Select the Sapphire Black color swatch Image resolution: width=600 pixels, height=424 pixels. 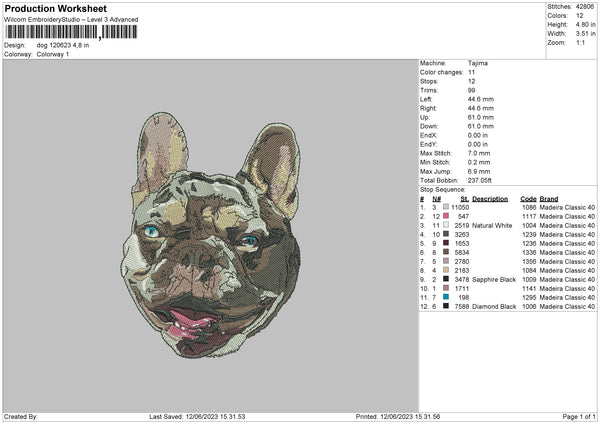coord(446,279)
